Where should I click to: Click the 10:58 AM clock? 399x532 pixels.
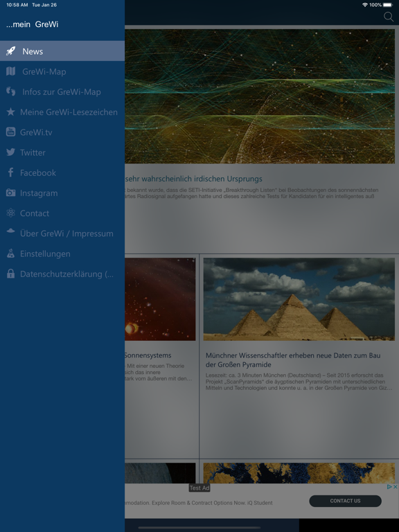[x=17, y=5]
